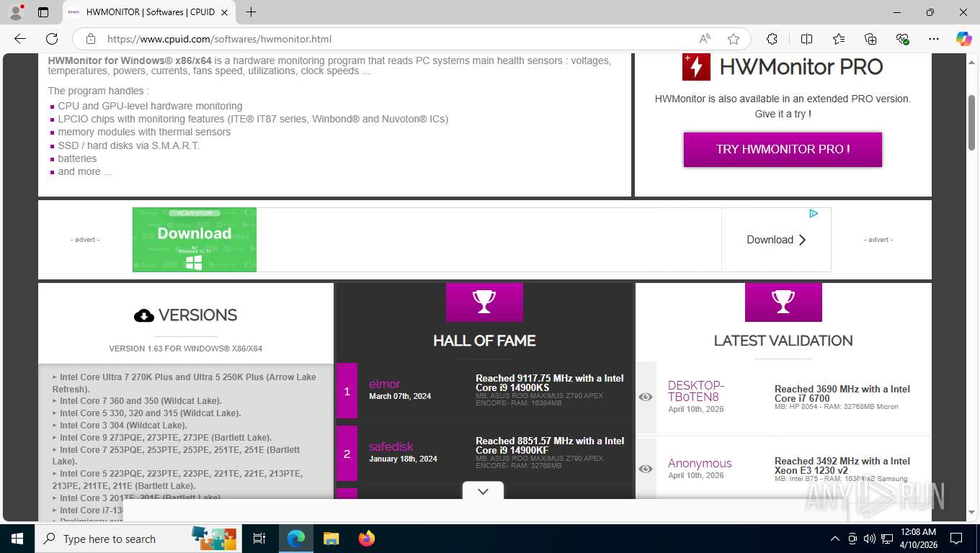Viewport: 980px width, 553px height.
Task: Enable Read Aloud in address bar
Action: 705,39
